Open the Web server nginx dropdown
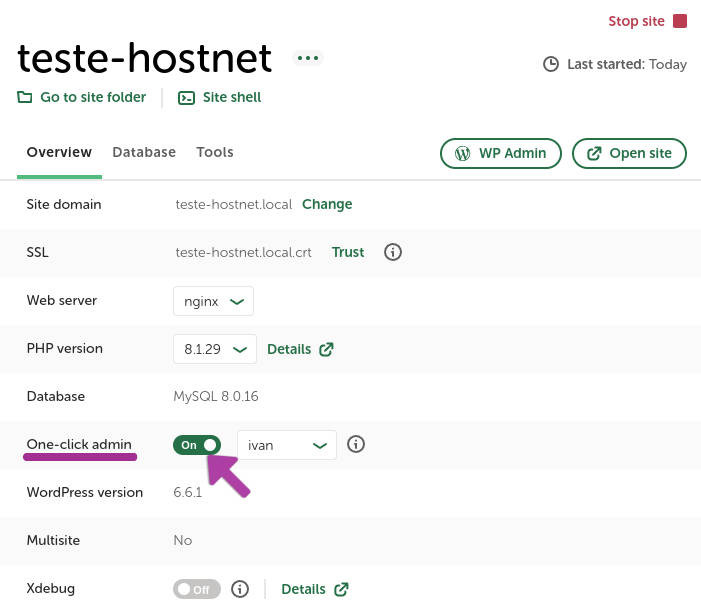701x613 pixels. 213,301
